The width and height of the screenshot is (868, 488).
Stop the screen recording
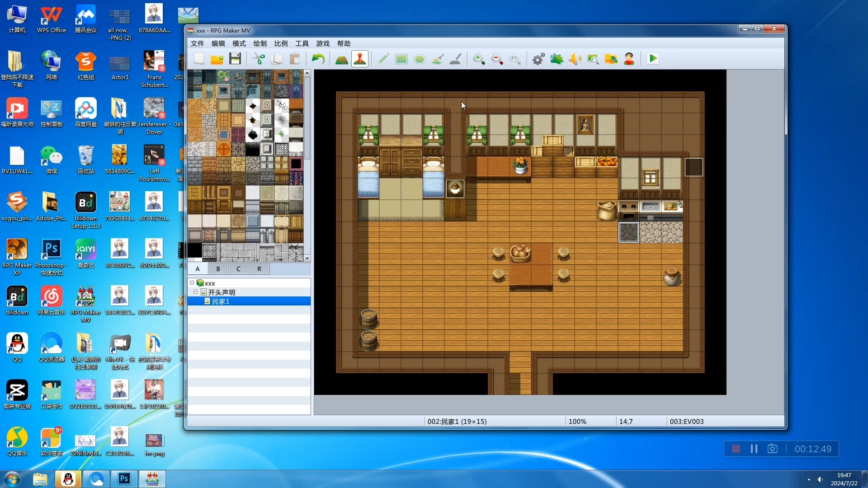tap(736, 449)
